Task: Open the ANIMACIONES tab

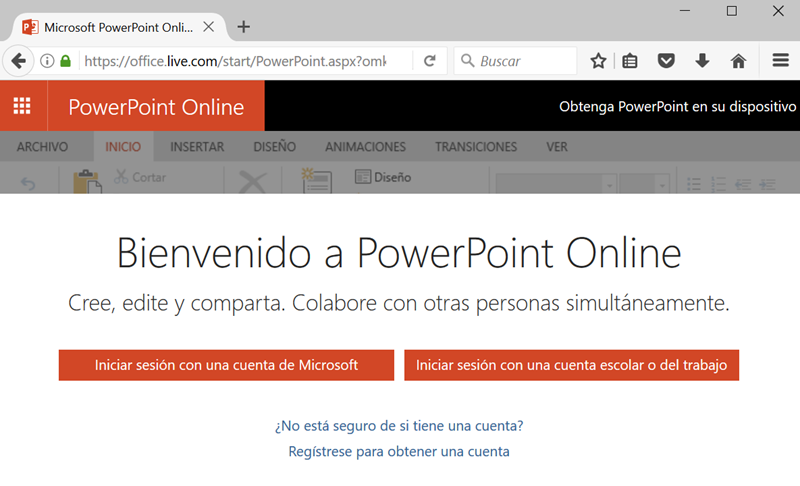Action: (365, 147)
